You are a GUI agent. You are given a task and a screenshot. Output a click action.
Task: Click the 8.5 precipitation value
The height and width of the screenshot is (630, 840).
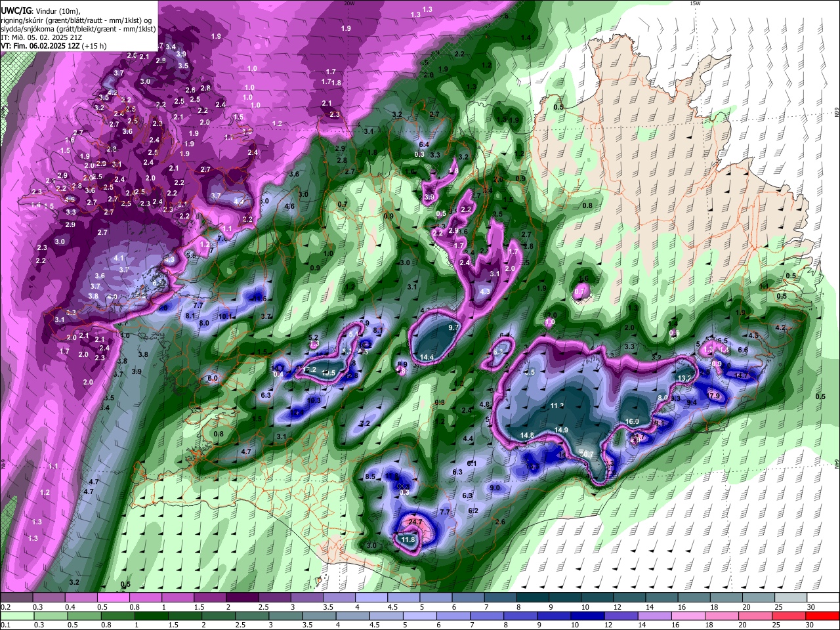370,476
